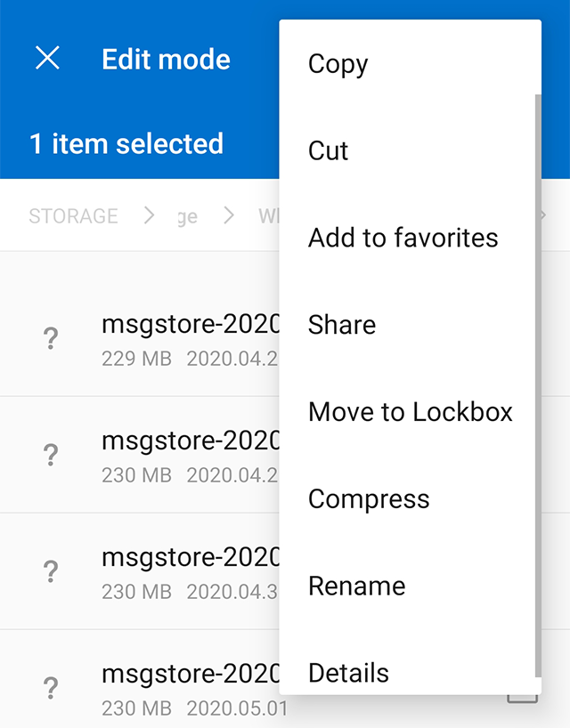Screen dimensions: 570x728
Task: Click the popup menu's vertical scrollbar
Action: (x=537, y=383)
